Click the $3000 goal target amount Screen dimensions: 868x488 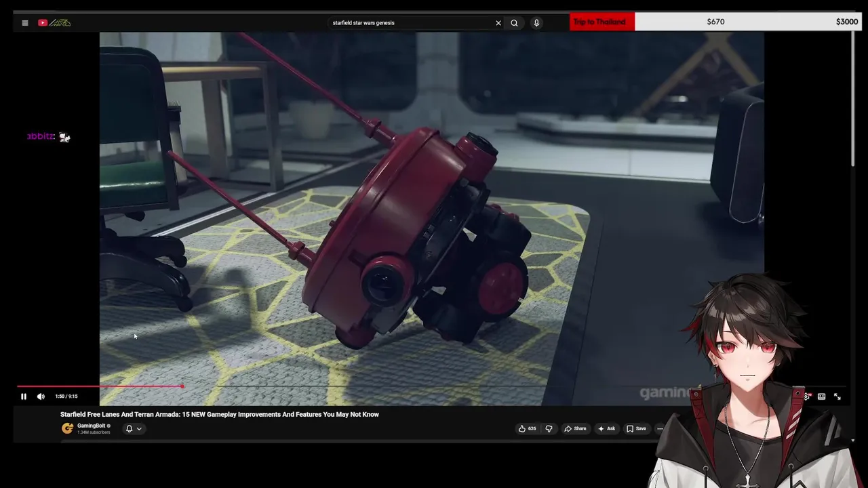point(847,22)
